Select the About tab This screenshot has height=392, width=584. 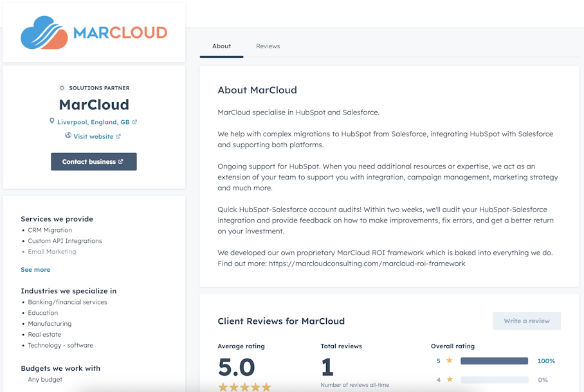221,46
